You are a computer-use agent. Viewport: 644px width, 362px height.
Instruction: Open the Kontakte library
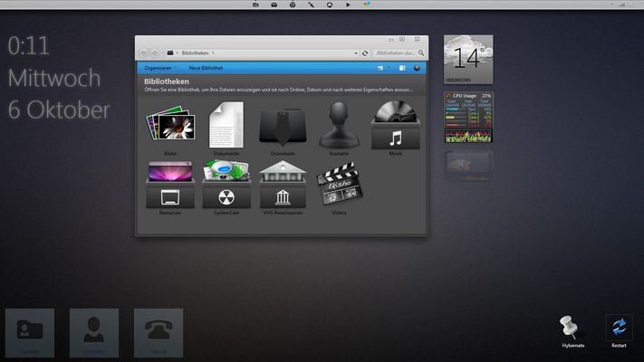coord(339,128)
